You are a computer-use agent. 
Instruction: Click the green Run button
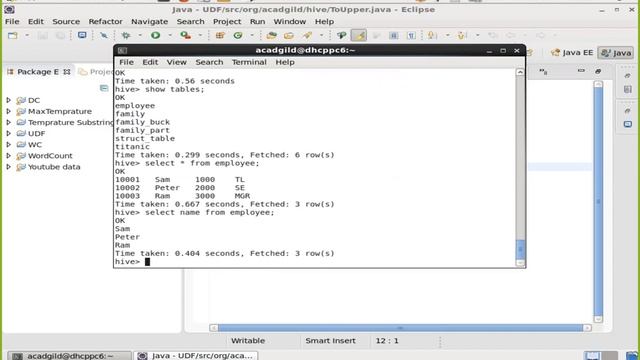pos(156,36)
